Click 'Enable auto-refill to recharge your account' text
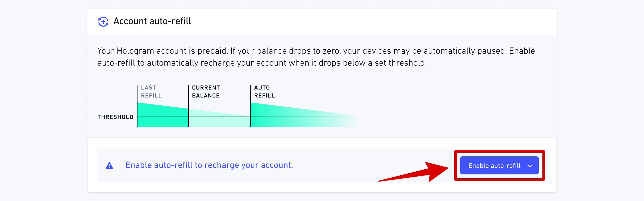 point(209,165)
